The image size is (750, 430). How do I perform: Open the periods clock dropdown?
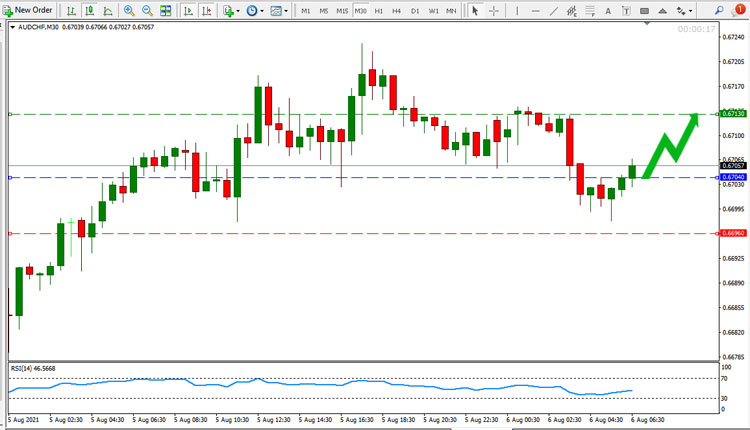click(254, 11)
